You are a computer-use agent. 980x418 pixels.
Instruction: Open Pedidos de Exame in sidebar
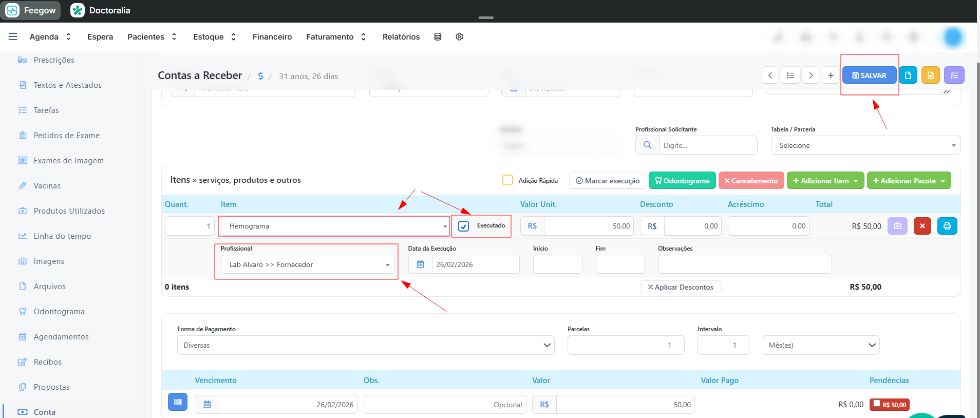(66, 136)
